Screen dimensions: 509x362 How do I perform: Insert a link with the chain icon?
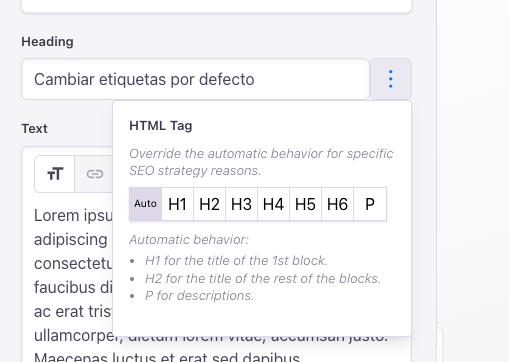point(95,174)
